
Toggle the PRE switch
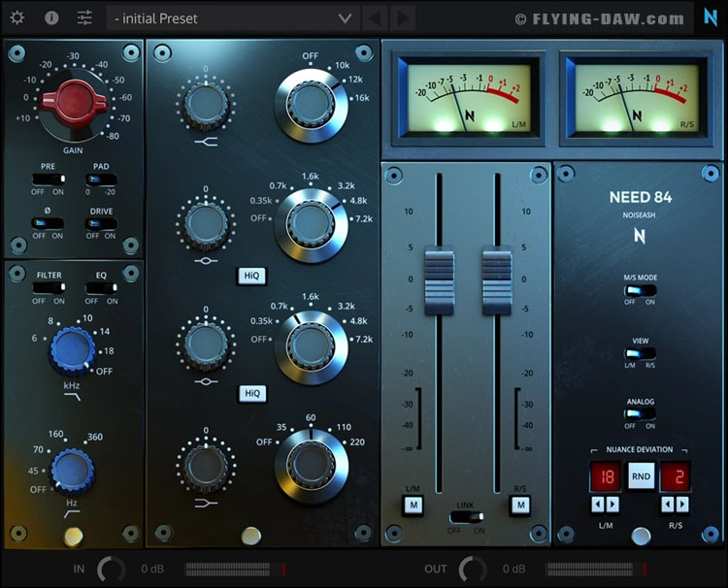(49, 180)
